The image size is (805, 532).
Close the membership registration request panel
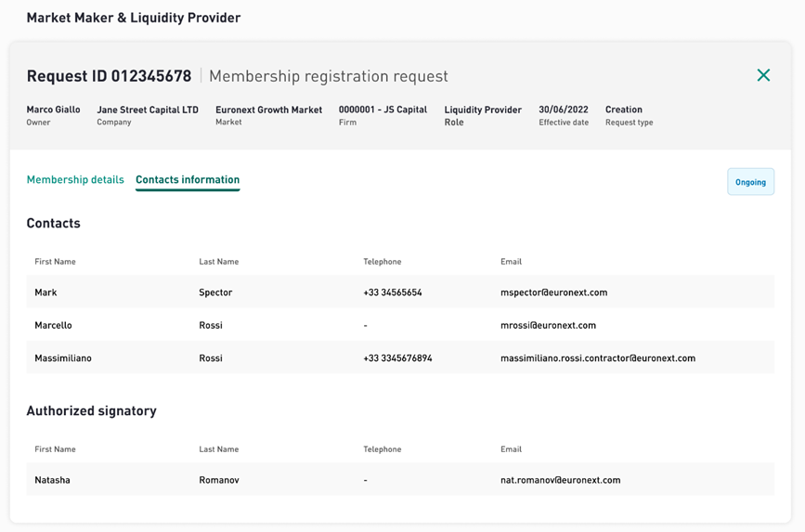tap(763, 75)
